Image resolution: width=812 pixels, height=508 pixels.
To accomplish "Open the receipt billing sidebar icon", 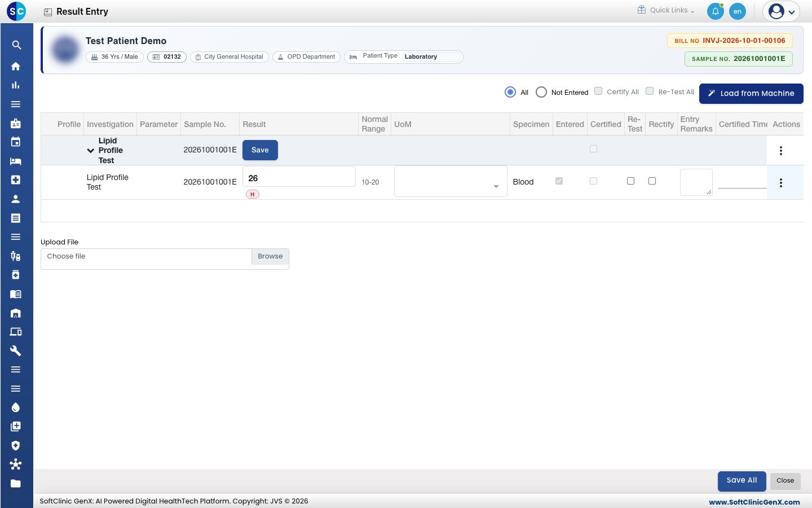I will click(x=16, y=218).
